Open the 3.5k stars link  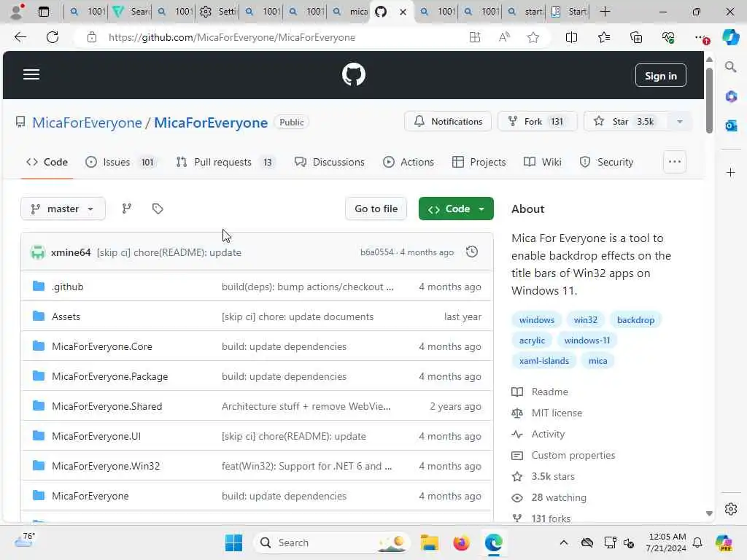coord(553,476)
